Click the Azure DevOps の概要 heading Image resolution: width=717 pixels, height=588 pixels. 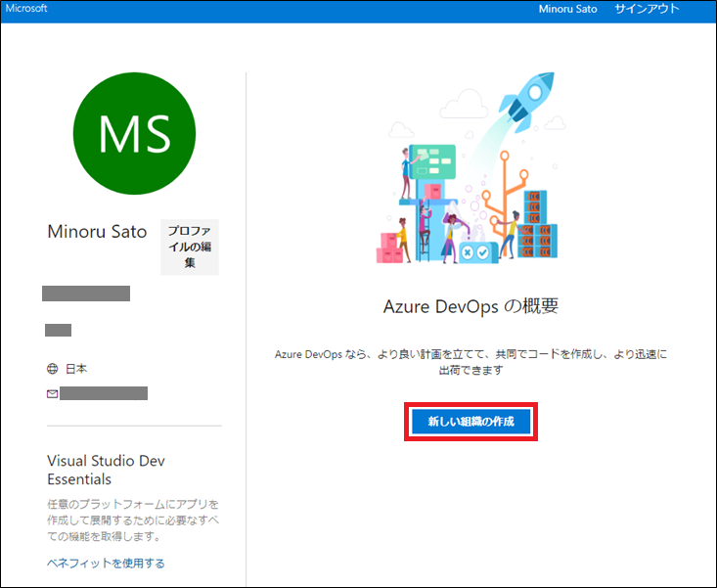(x=471, y=306)
